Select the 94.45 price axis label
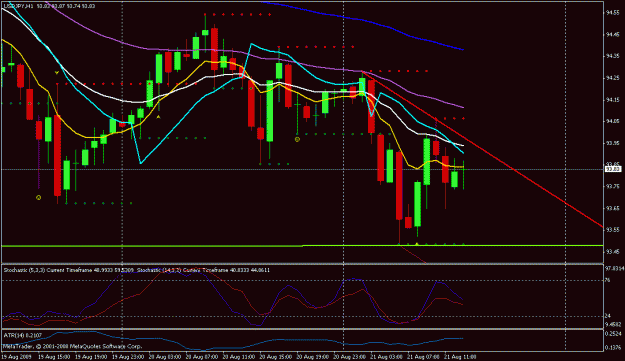The height and width of the screenshot is (361, 625). 612,35
